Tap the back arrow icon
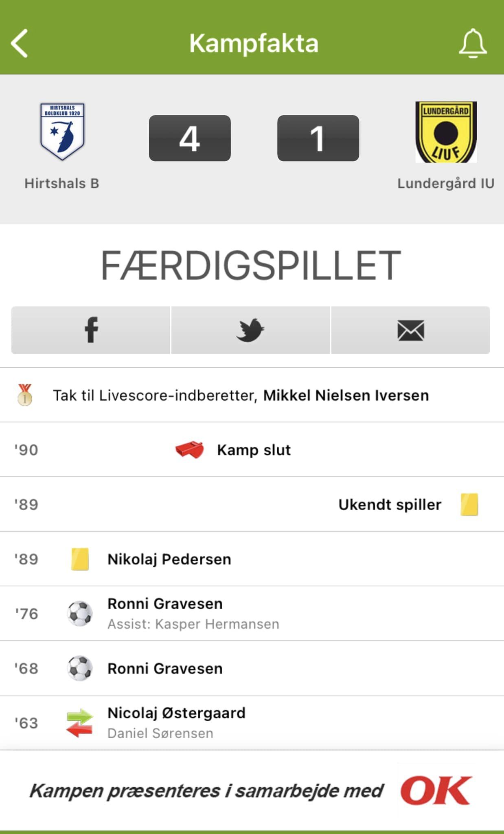 point(20,43)
